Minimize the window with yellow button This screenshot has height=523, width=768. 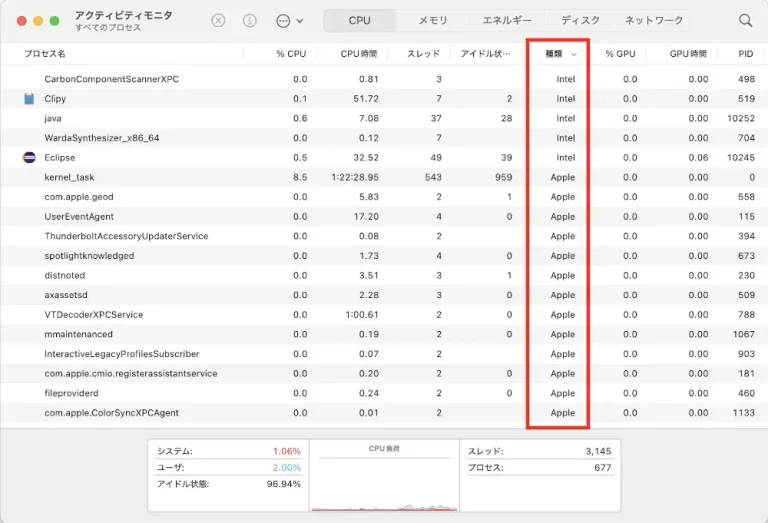(38, 21)
